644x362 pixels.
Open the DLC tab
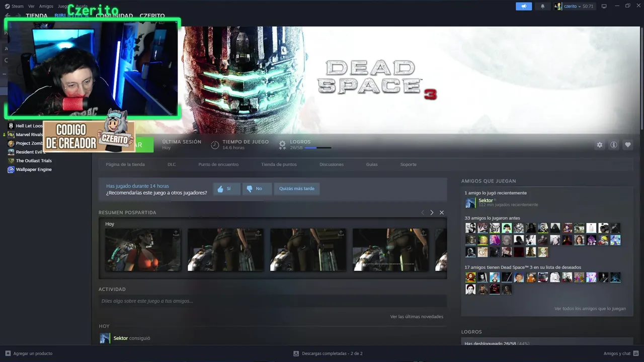point(172,164)
